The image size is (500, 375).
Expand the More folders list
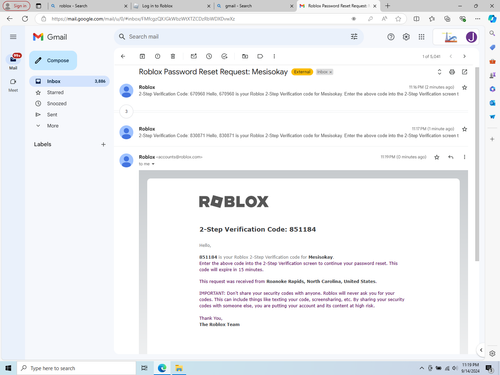[53, 126]
